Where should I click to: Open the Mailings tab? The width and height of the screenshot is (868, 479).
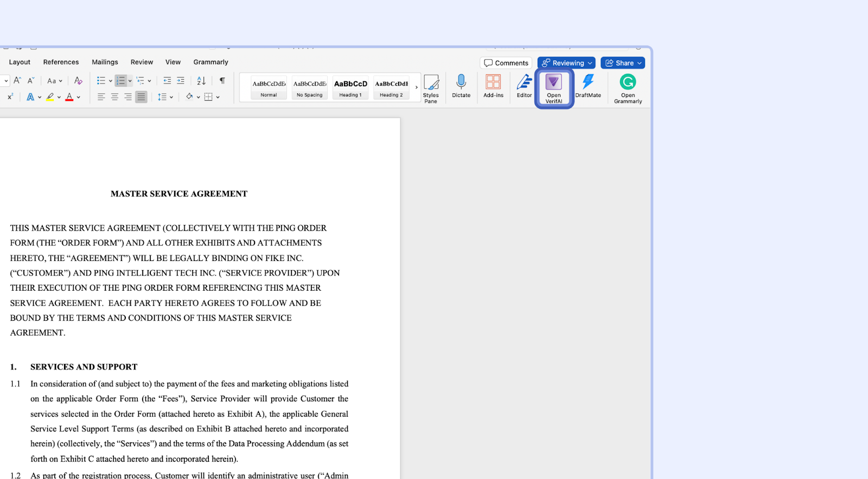click(105, 62)
